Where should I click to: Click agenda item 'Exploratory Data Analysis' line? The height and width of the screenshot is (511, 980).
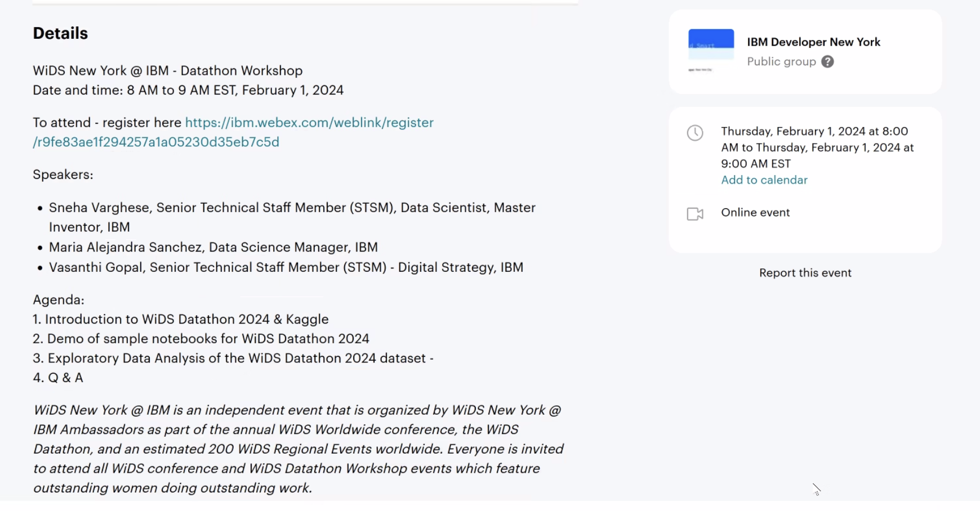pos(233,358)
